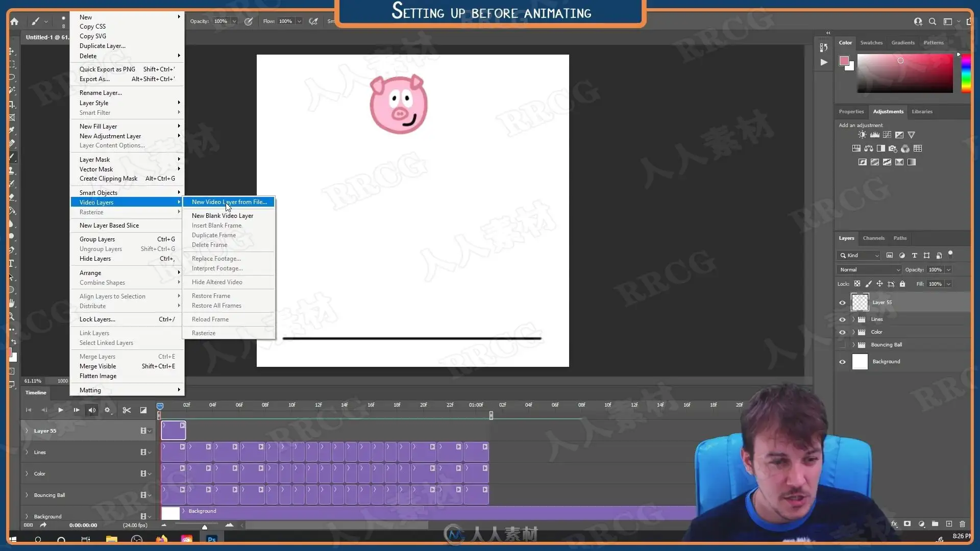Click the Home icon in the options bar
The width and height of the screenshot is (980, 551).
pos(14,21)
